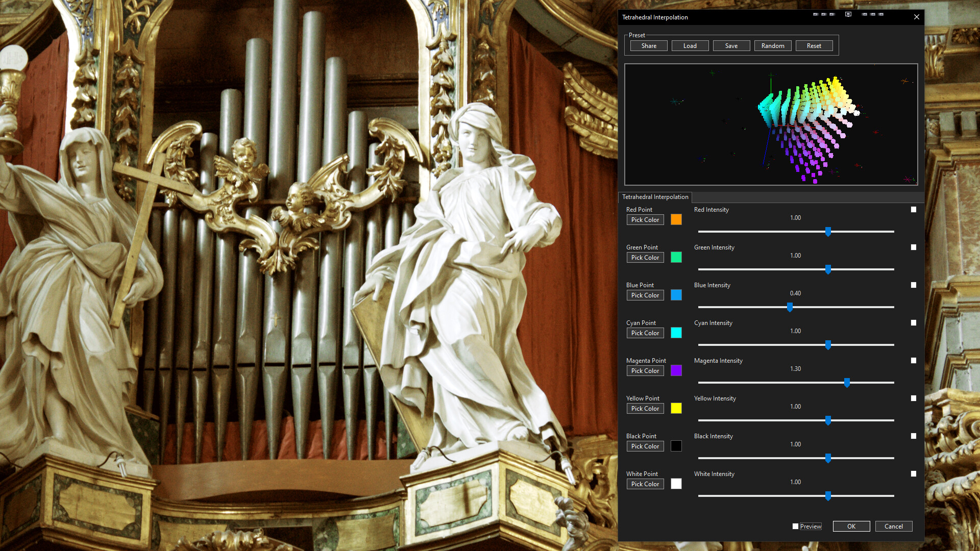
Task: Click the 3D color cube preview
Action: click(x=771, y=124)
